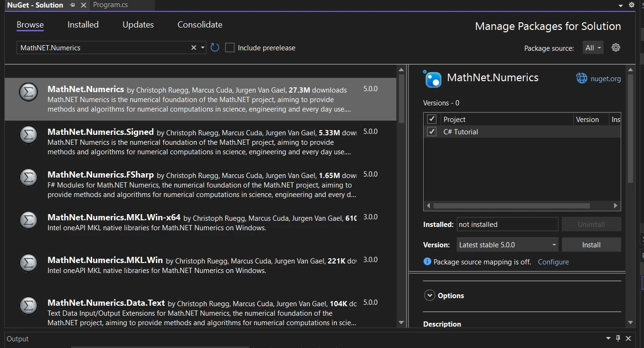Toggle the select-all projects checkbox
Image resolution: width=644 pixels, height=348 pixels.
[x=432, y=119]
